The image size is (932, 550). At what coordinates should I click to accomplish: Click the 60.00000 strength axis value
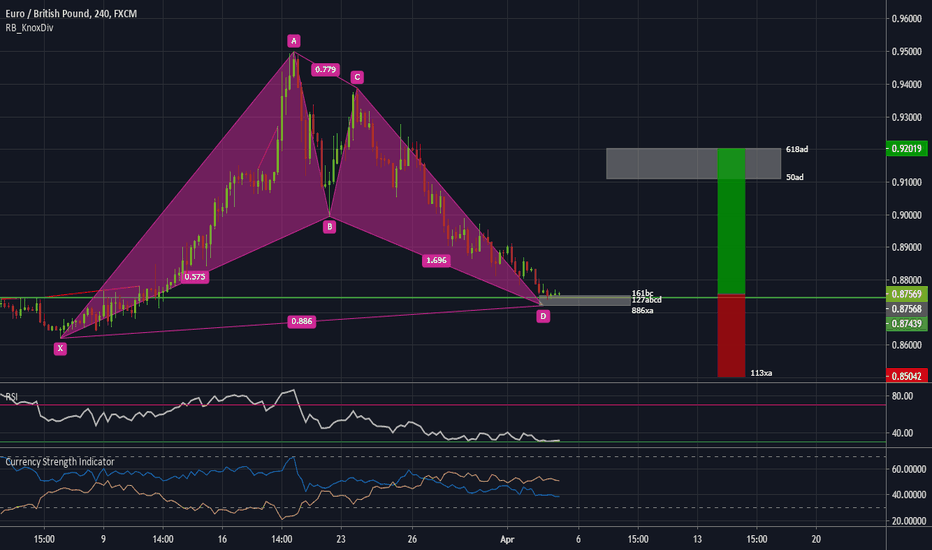(909, 469)
